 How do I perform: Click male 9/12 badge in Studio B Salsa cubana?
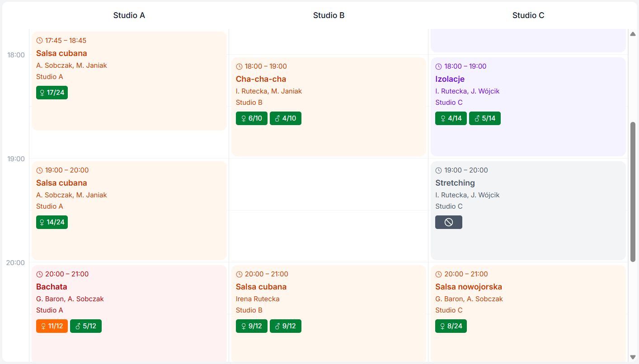click(x=285, y=326)
